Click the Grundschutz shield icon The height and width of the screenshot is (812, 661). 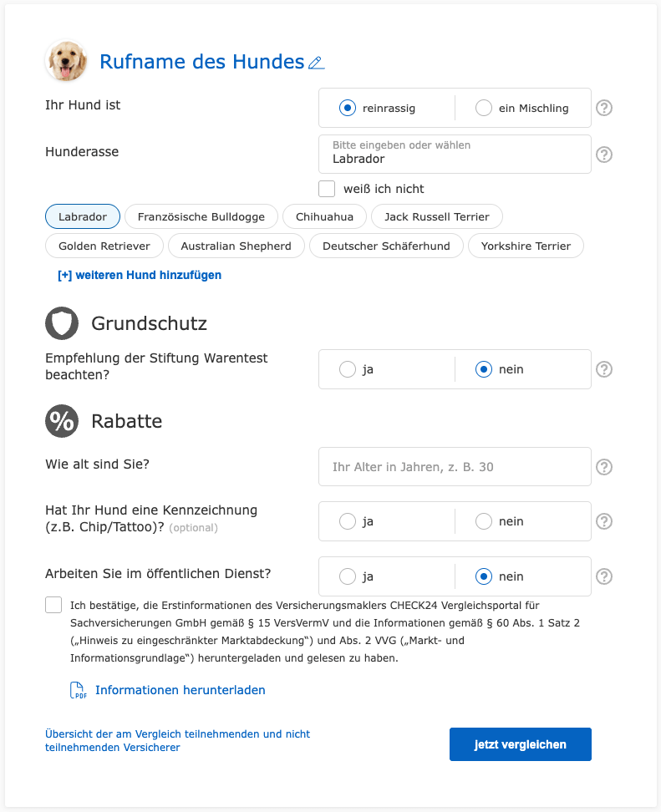(x=62, y=323)
